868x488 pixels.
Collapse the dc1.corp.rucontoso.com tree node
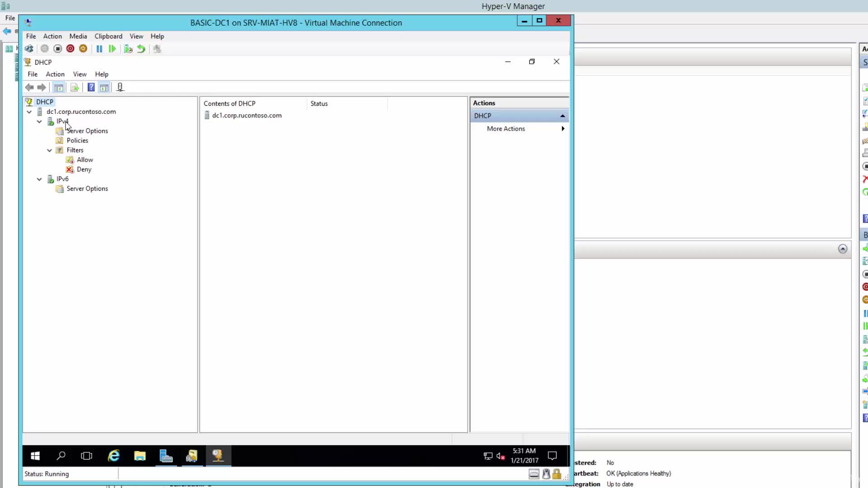click(x=29, y=112)
